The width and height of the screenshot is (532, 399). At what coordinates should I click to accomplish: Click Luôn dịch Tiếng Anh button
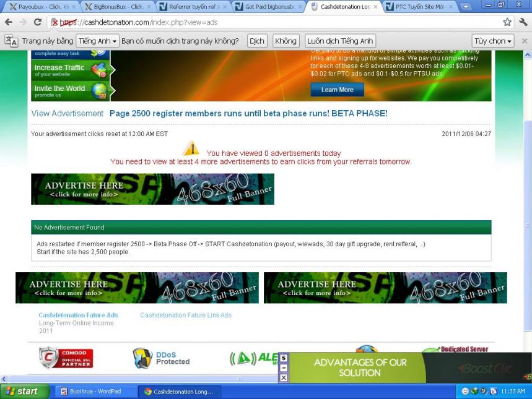click(340, 41)
